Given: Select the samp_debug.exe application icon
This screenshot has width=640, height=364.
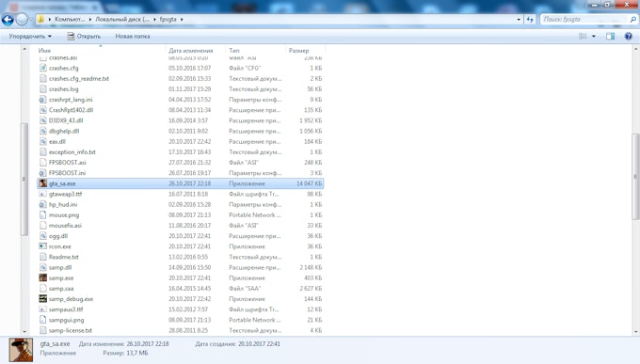Looking at the screenshot, I should pyautogui.click(x=43, y=299).
